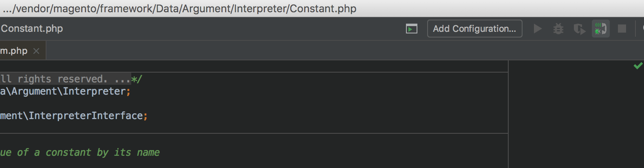Screen dimensions: 644x168
Task: Close the m.php editor tab
Action: (36, 51)
